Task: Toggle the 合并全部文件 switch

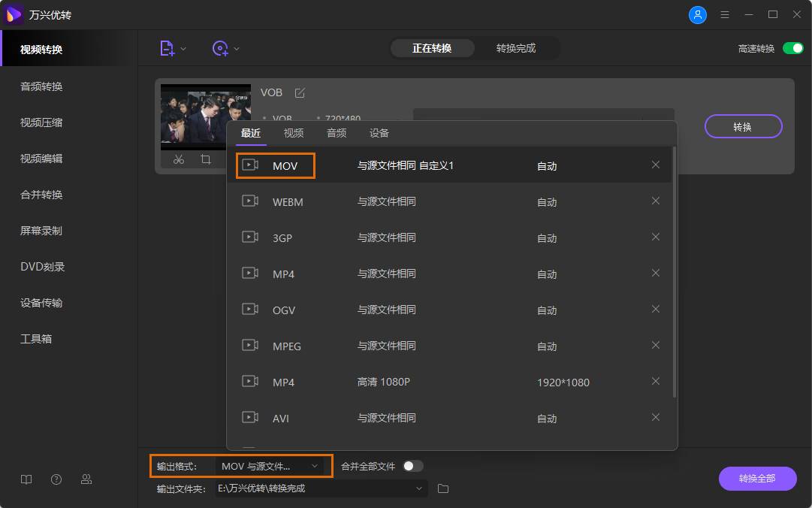Action: (413, 466)
